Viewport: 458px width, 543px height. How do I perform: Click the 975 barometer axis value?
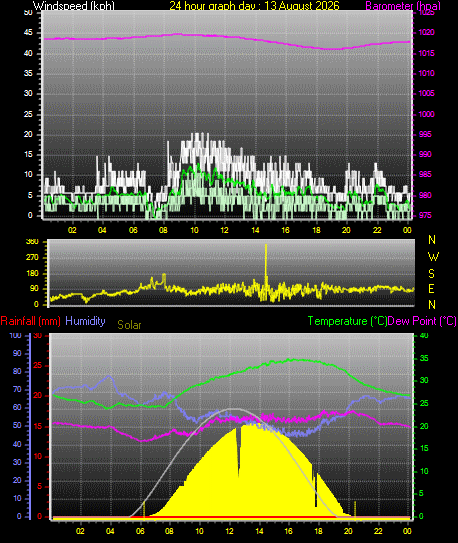(425, 215)
